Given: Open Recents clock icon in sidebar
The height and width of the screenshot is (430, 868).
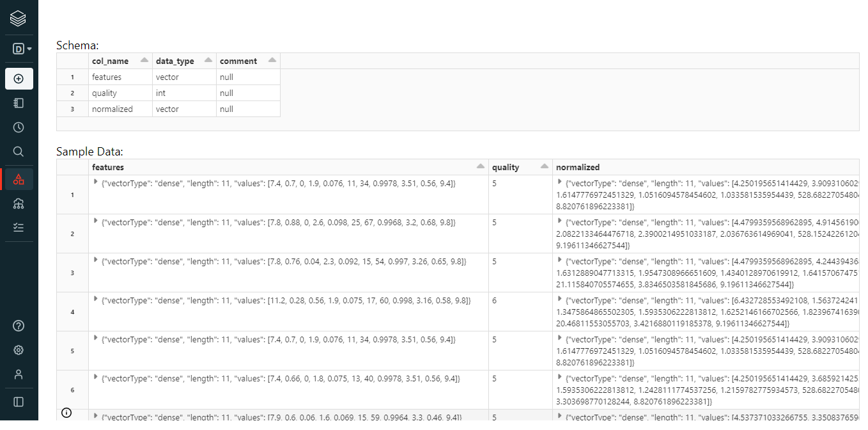Looking at the screenshot, I should click(19, 127).
